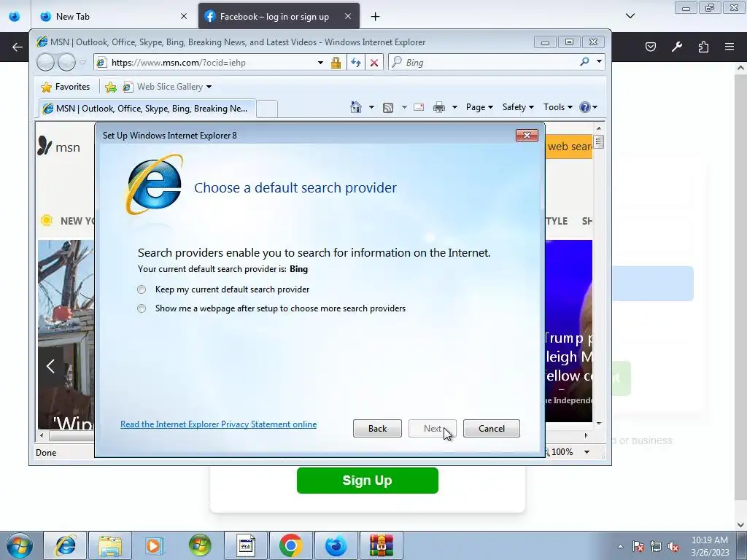Expand the search provider dropdown in IE
The width and height of the screenshot is (747, 560).
600,62
